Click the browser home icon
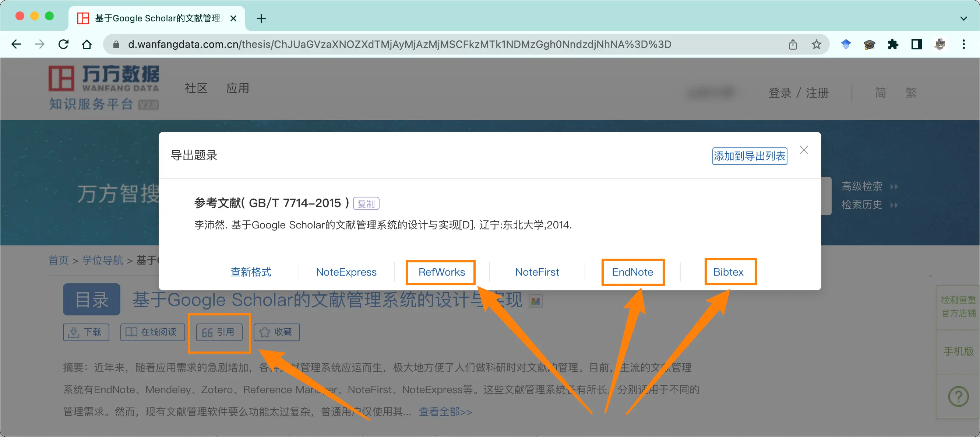The height and width of the screenshot is (437, 980). pyautogui.click(x=87, y=45)
